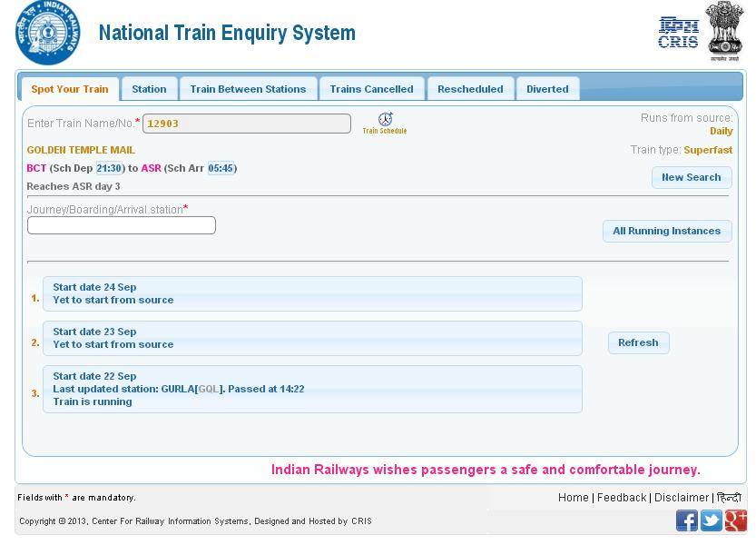Image resolution: width=756 pixels, height=545 pixels.
Task: Click the Train is running status text
Action: pyautogui.click(x=93, y=402)
